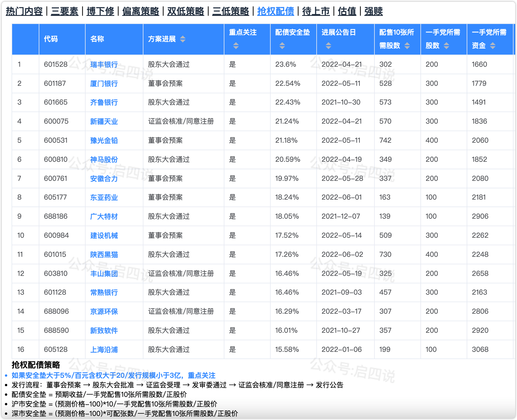Sort by 一手党所需资金

point(493,46)
